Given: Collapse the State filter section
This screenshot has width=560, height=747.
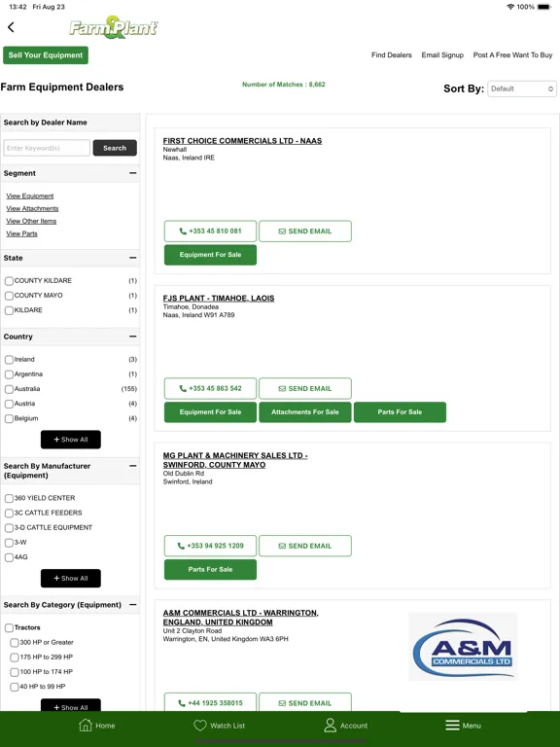Looking at the screenshot, I should click(133, 258).
